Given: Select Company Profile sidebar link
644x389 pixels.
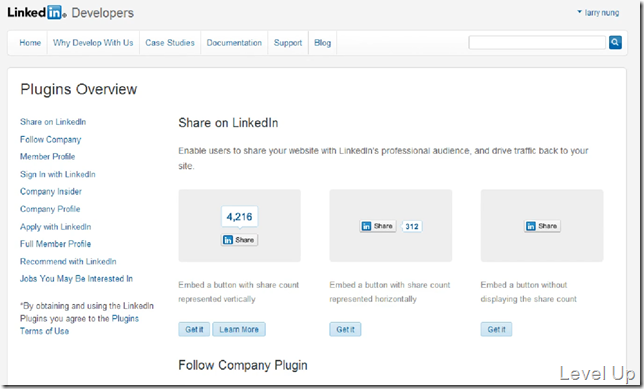Looking at the screenshot, I should click(50, 209).
